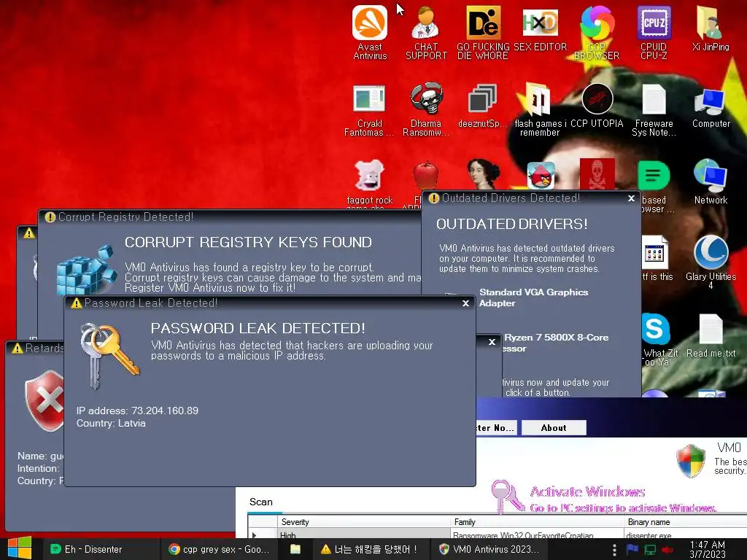Screen dimensions: 747x560
Task: Click the 'IP address: 73.204.160.89' text
Action: [x=137, y=411]
